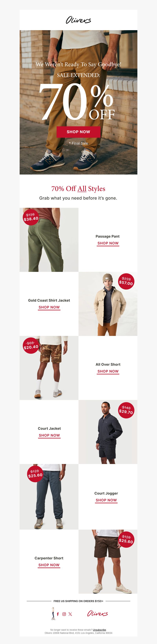157x644 pixels.
Task: Click the $57.00 price badge
Action: click(x=126, y=281)
